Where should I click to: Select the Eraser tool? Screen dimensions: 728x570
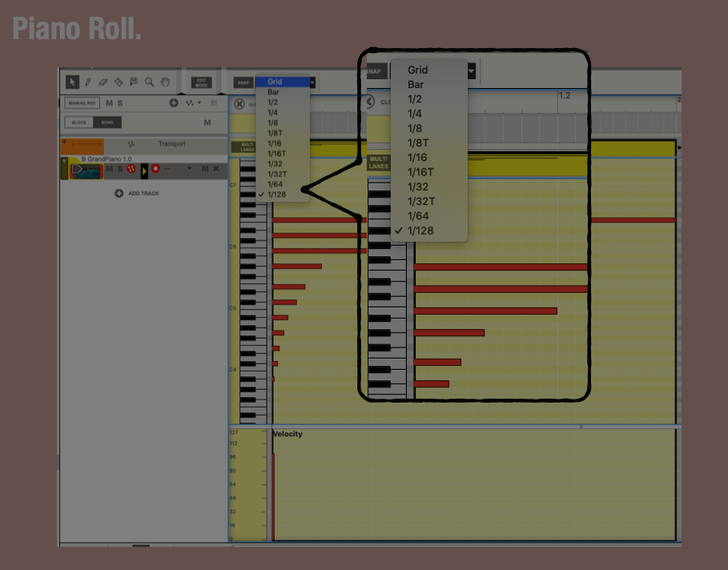click(103, 82)
